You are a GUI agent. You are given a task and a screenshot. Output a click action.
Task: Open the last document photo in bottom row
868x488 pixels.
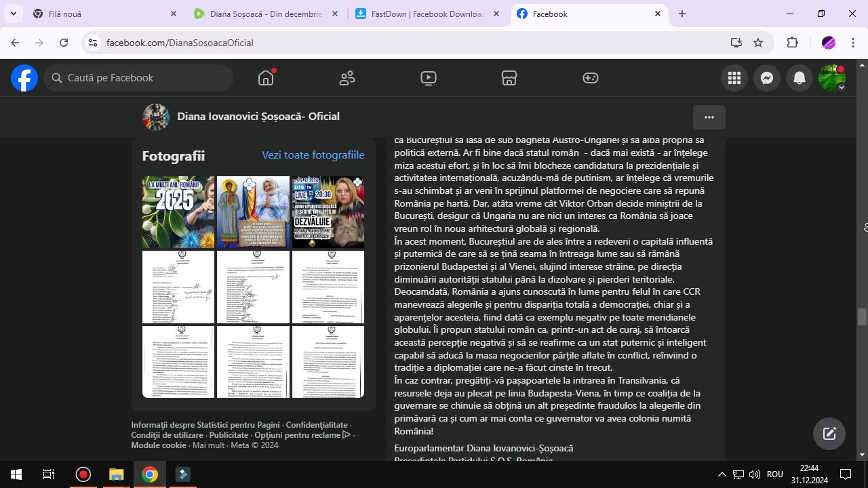click(x=328, y=362)
